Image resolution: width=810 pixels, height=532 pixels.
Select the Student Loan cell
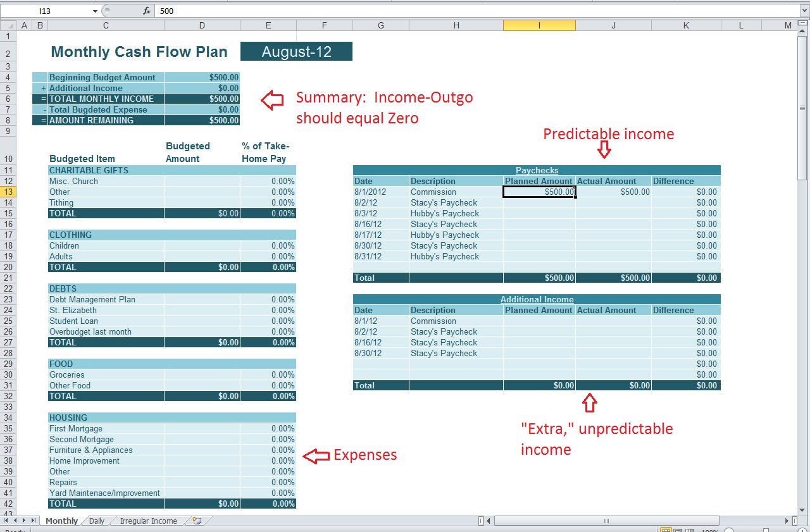[x=106, y=321]
